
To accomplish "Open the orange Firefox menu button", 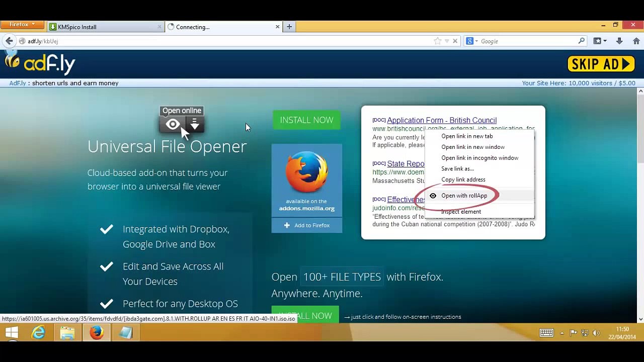I will pyautogui.click(x=22, y=24).
